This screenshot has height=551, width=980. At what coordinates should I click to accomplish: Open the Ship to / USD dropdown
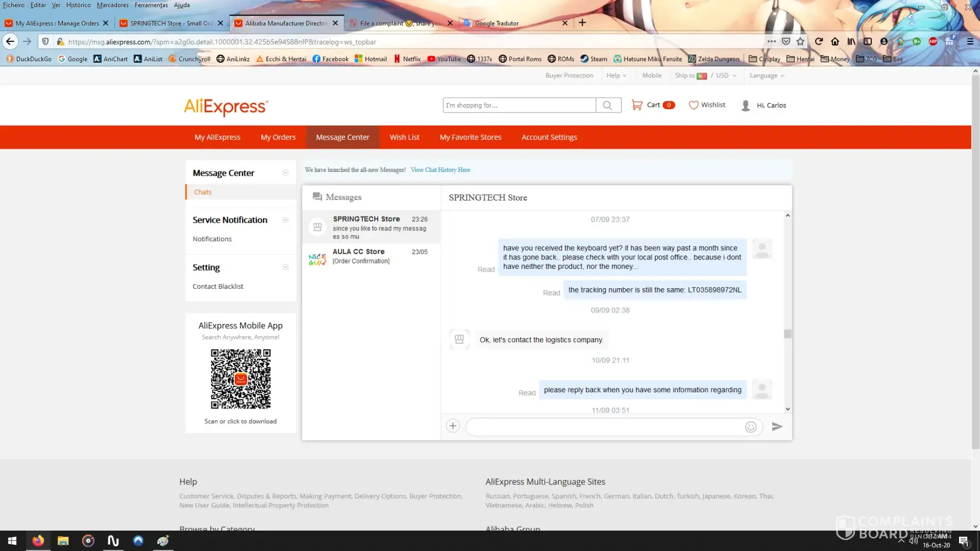[x=705, y=75]
